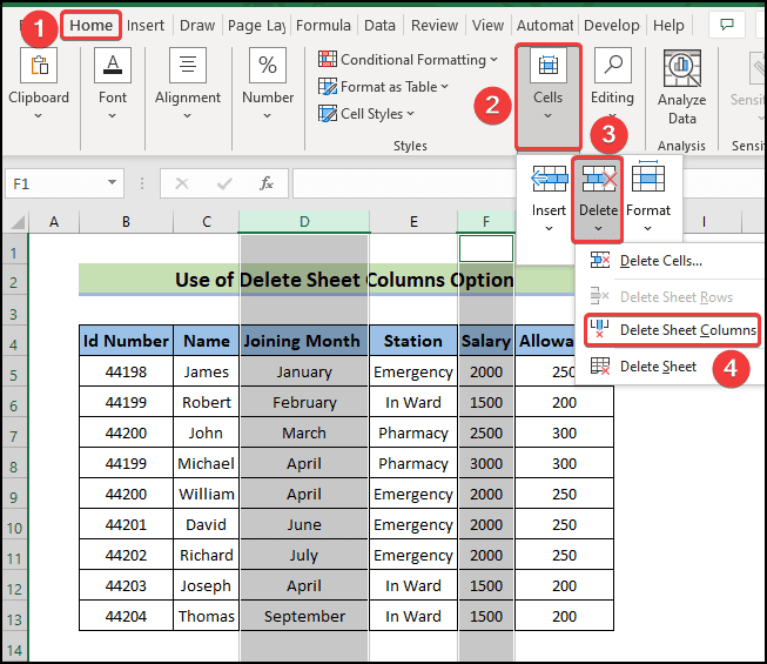Expand the Conditional Formatting dropdown chevron

[x=494, y=60]
